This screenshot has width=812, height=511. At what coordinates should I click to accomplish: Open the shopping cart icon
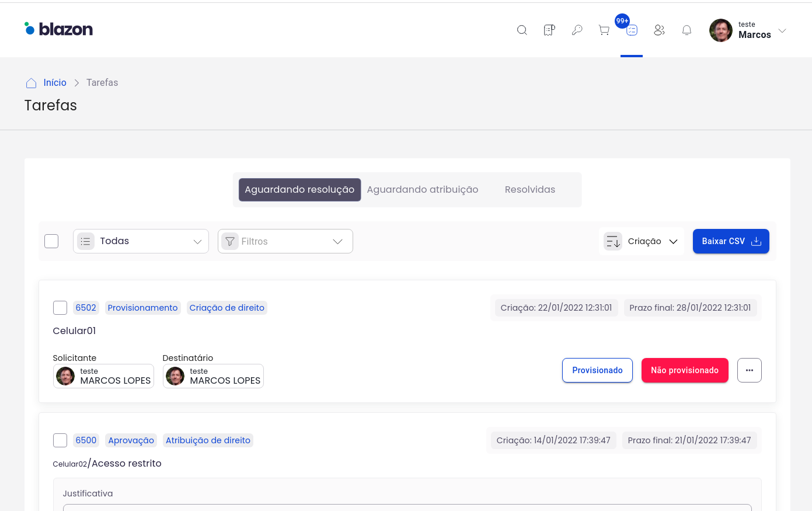coord(604,30)
